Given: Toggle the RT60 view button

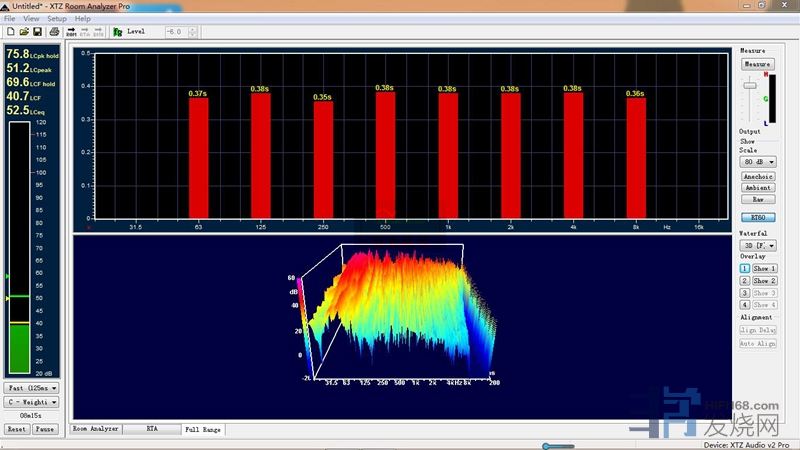Looking at the screenshot, I should click(x=757, y=216).
